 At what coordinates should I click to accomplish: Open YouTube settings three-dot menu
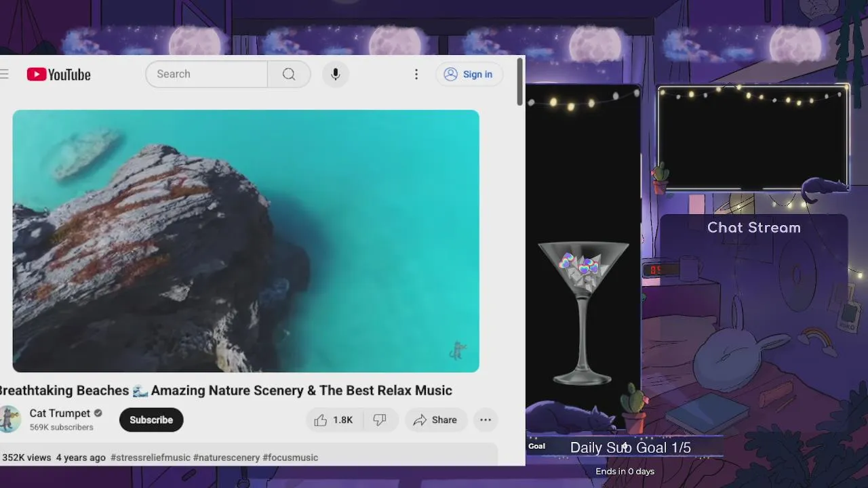pos(416,75)
